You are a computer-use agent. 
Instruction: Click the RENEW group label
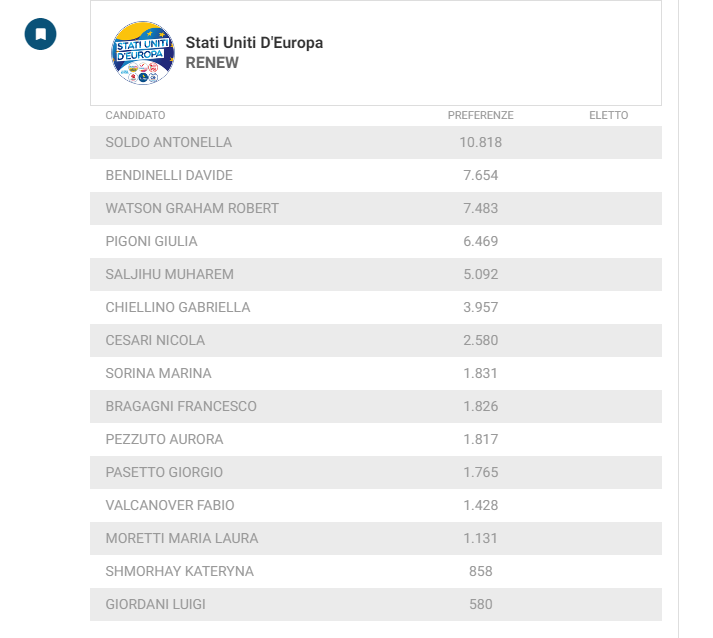tap(212, 63)
